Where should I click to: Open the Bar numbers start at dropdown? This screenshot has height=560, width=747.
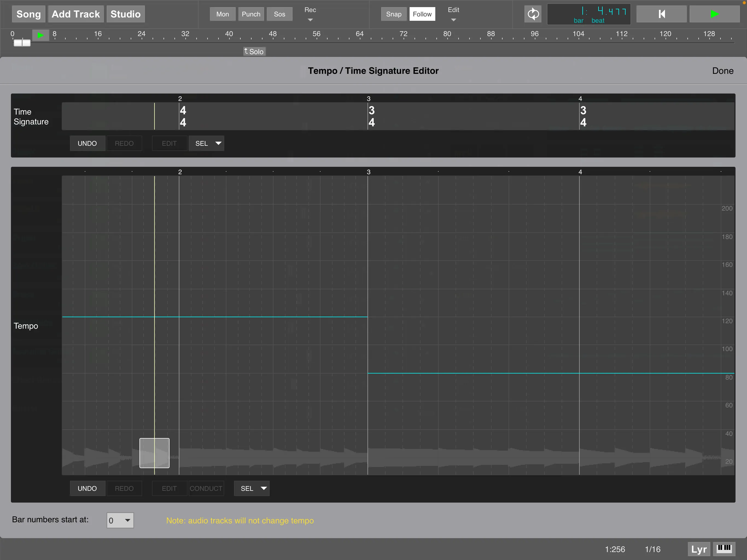[120, 520]
